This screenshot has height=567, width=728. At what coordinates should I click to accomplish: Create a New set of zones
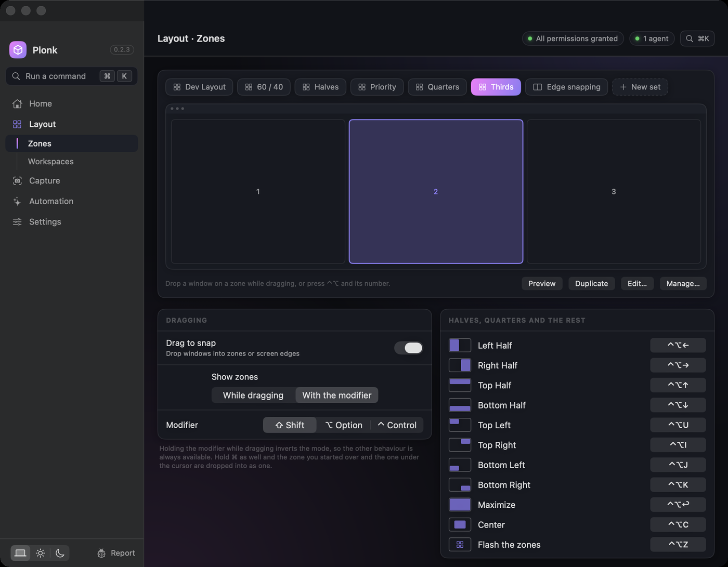pyautogui.click(x=640, y=87)
